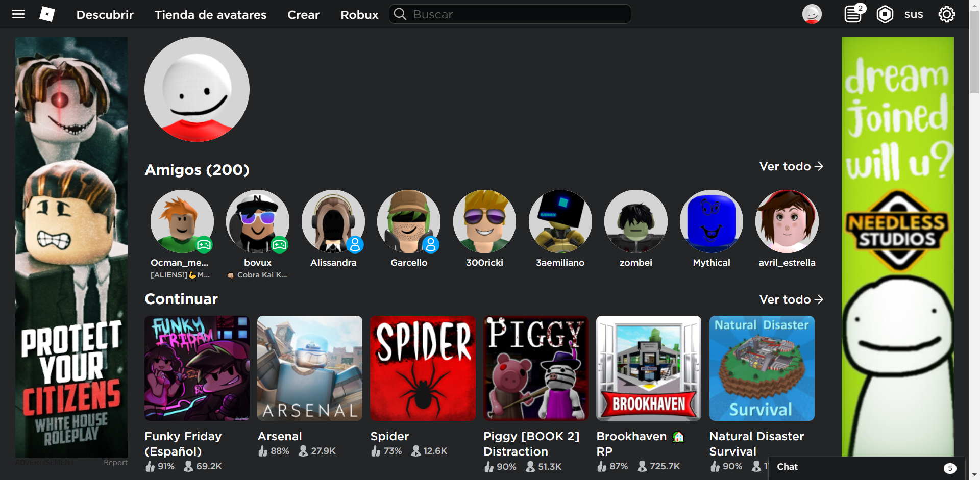The image size is (980, 480).
Task: Click the sus Robux balance text
Action: [x=914, y=14]
